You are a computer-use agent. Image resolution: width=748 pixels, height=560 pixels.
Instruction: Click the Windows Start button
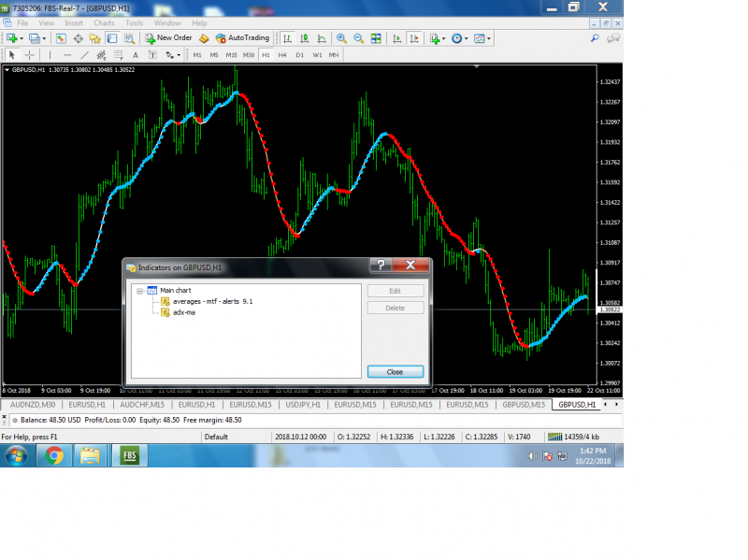pyautogui.click(x=16, y=455)
